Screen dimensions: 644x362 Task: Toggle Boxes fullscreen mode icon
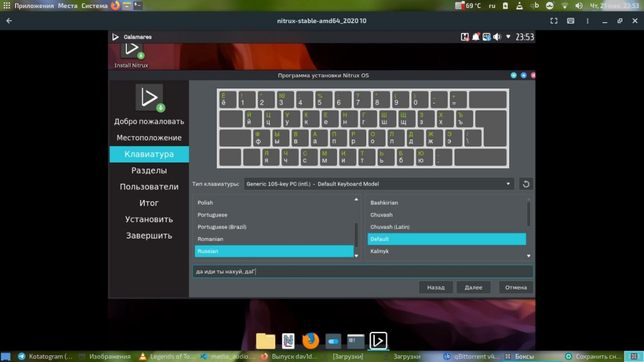554,21
